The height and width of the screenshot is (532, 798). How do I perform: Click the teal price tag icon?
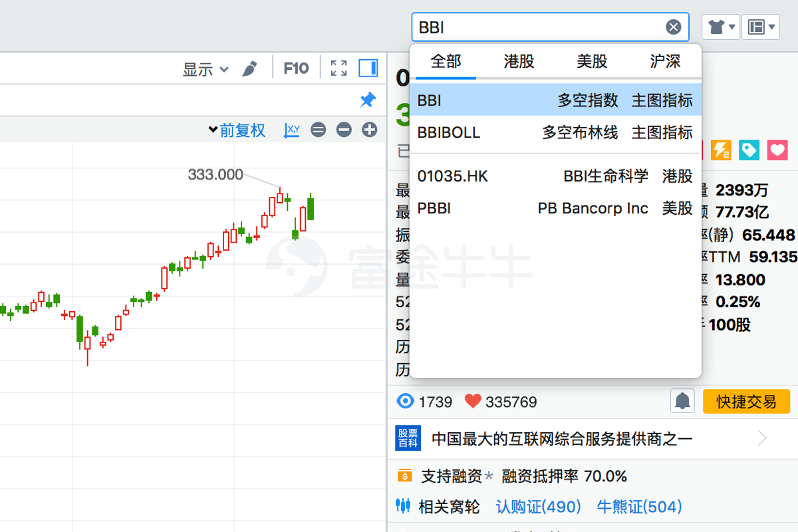coord(749,150)
